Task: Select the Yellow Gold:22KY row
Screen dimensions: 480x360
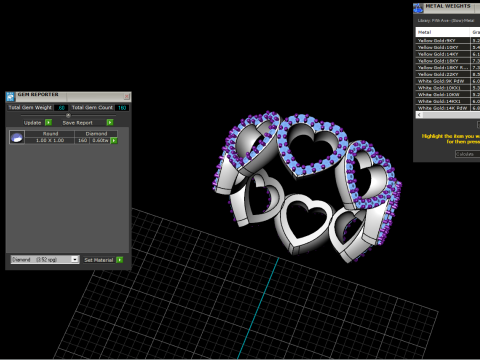Action: click(x=448, y=74)
